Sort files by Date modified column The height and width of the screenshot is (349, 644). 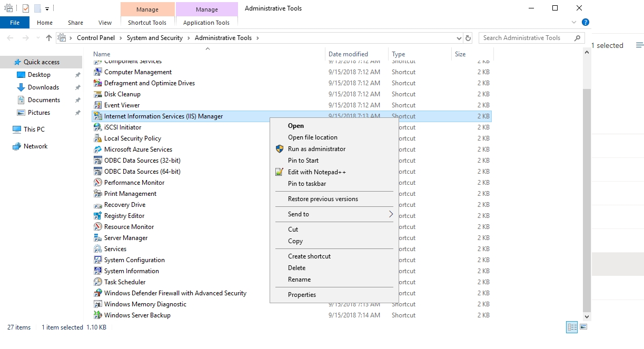[x=348, y=54]
